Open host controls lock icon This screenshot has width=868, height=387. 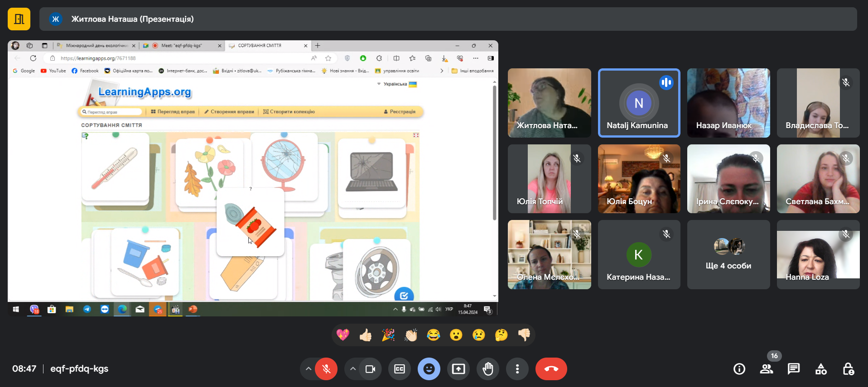848,369
